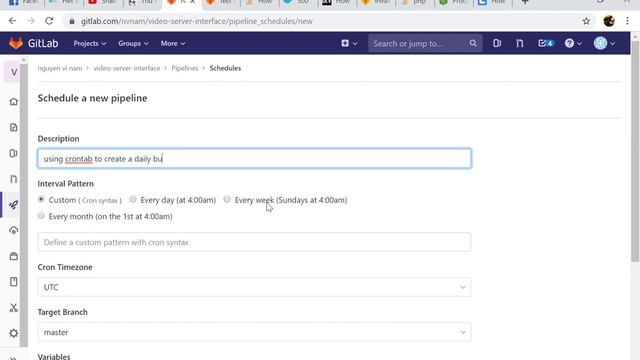Image resolution: width=640 pixels, height=360 pixels.
Task: Click the Description text field
Action: (x=254, y=158)
